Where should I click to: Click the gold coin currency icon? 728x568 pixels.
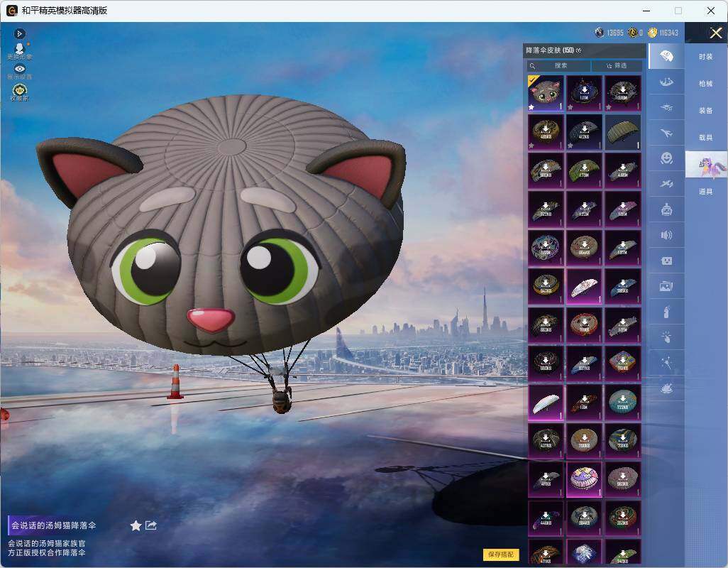click(x=652, y=33)
